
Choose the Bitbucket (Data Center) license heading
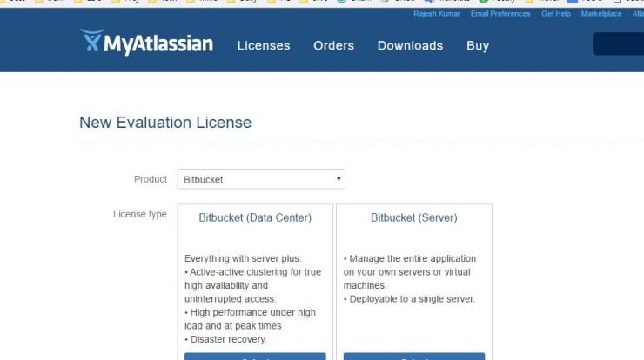[255, 217]
